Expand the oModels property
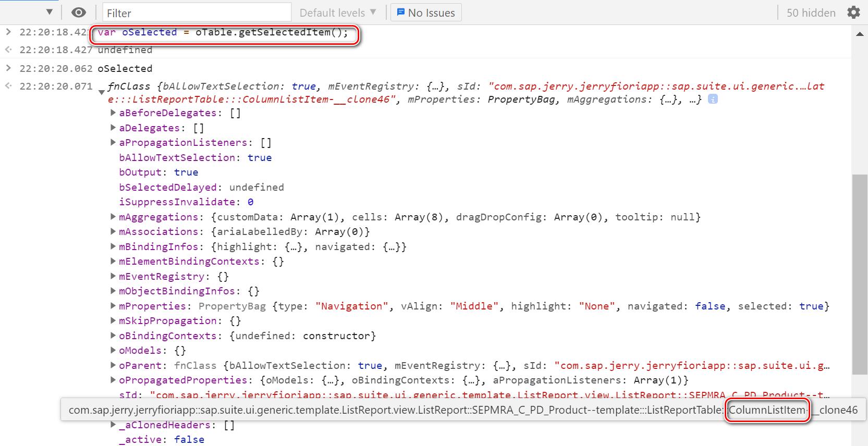 [113, 350]
